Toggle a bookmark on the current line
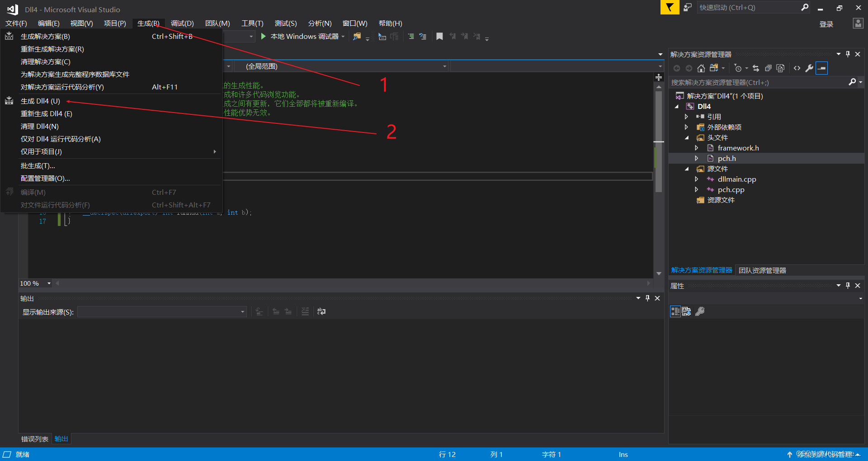Screen dimensions: 868x461 click(x=439, y=37)
